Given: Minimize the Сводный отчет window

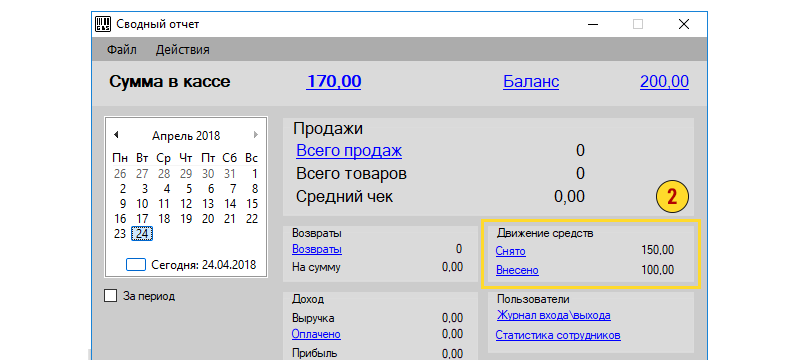Looking at the screenshot, I should click(x=593, y=24).
